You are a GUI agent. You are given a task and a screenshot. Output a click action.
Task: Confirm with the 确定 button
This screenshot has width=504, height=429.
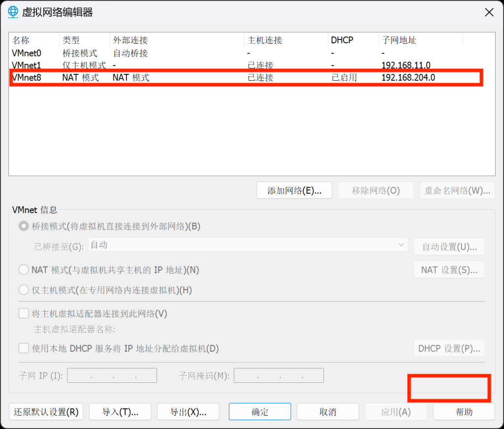260,412
